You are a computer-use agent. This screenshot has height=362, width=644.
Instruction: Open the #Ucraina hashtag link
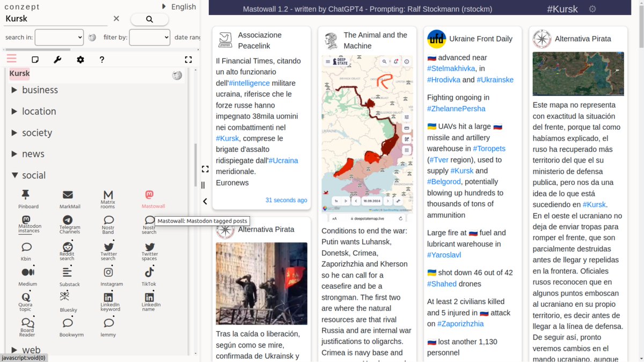pyautogui.click(x=283, y=160)
